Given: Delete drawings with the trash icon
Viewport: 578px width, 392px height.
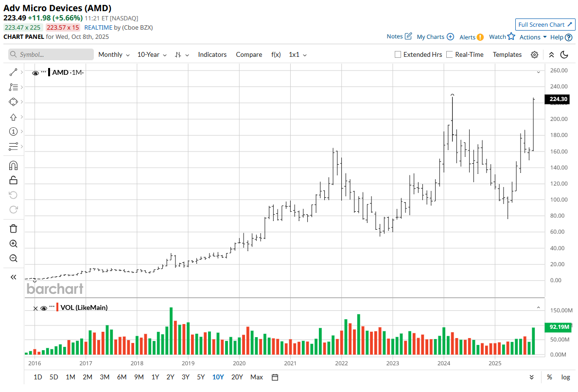Looking at the screenshot, I should click(x=13, y=229).
